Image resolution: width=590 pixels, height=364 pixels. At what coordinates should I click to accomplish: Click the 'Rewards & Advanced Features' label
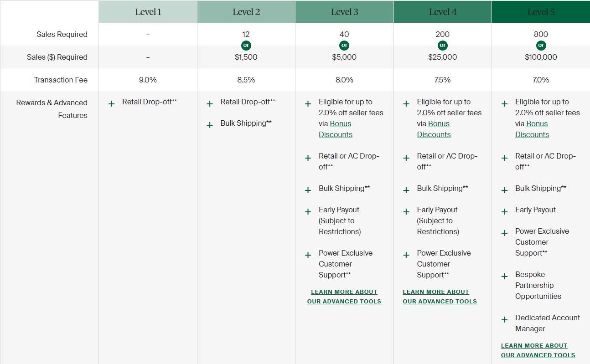click(52, 109)
